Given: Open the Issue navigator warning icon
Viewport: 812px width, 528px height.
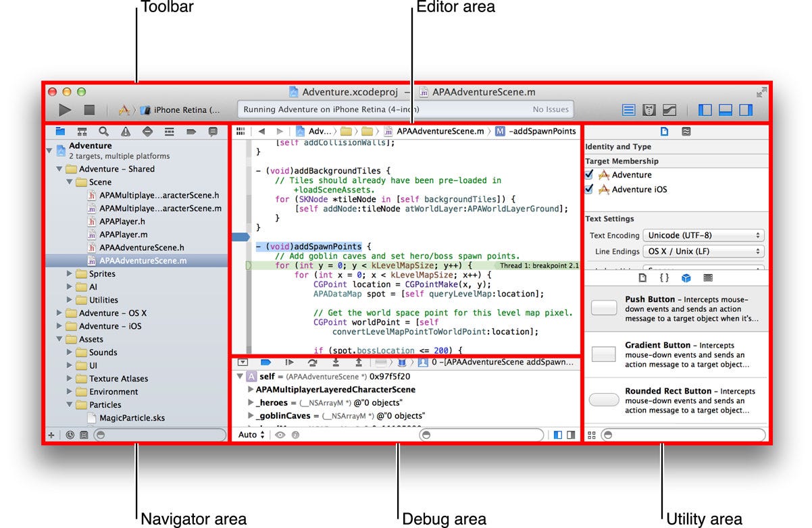Looking at the screenshot, I should tap(126, 132).
